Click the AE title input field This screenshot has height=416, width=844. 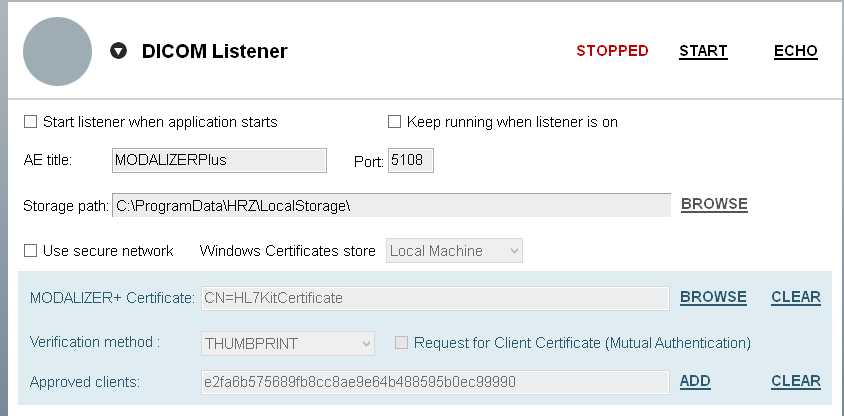click(218, 160)
